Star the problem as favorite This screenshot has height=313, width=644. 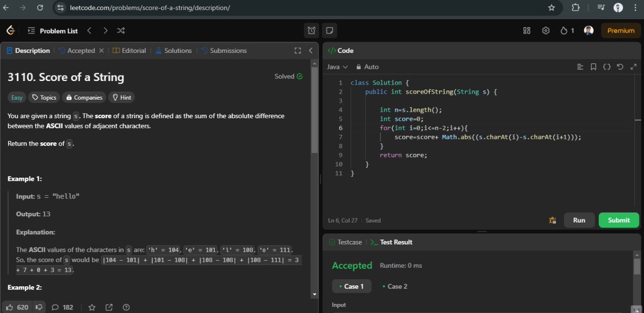tap(92, 308)
